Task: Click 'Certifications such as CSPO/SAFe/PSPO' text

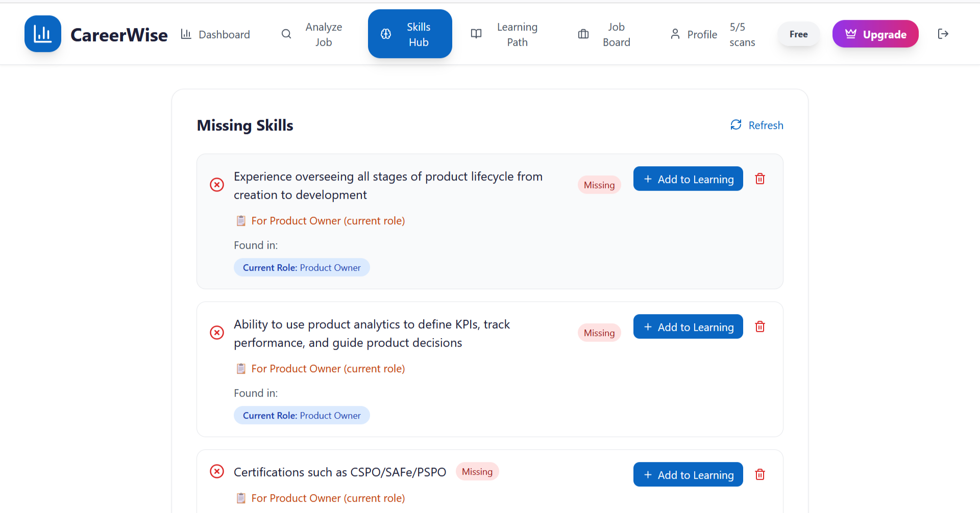Action: tap(340, 472)
